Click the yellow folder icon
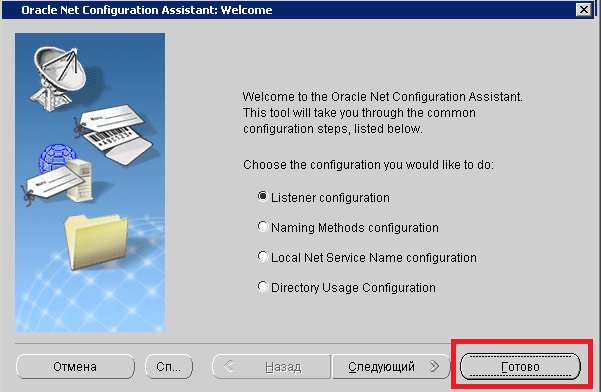 tap(96, 241)
